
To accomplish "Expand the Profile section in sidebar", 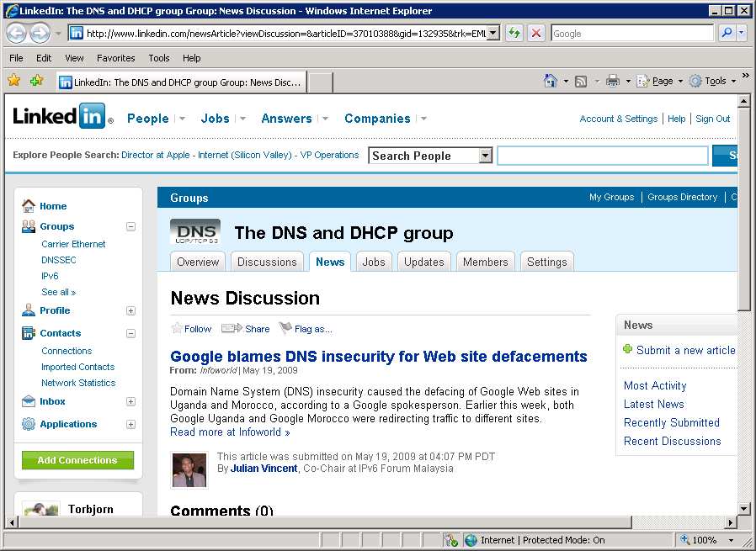I will [x=130, y=310].
